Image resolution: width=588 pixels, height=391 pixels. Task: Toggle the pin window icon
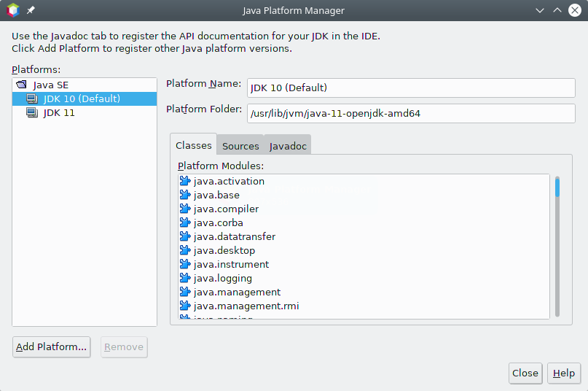[x=31, y=10]
